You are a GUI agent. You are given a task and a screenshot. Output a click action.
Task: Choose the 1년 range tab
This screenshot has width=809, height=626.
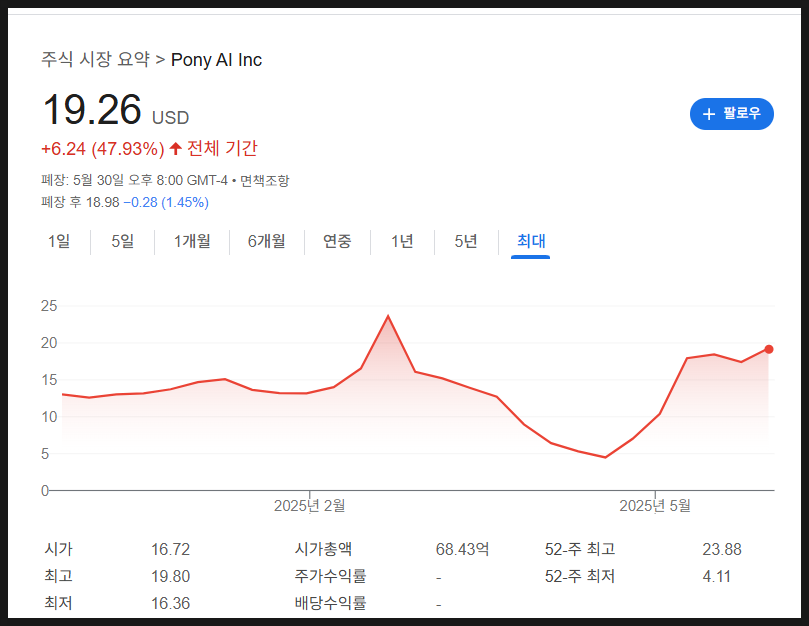click(x=402, y=241)
